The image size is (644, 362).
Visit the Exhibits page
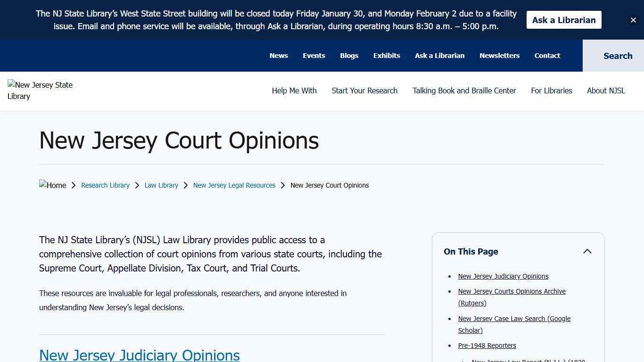coord(387,56)
